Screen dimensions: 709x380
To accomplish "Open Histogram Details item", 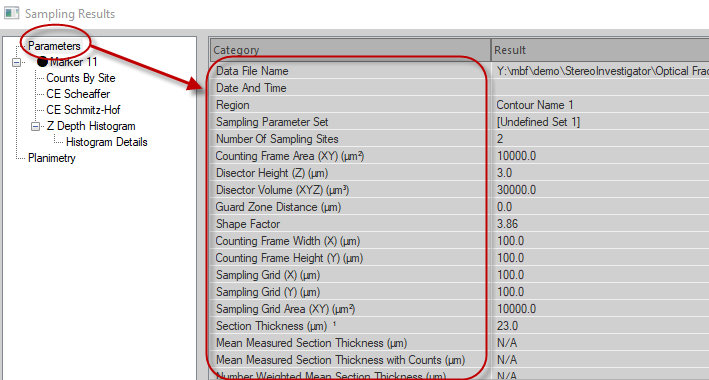I will [x=106, y=142].
